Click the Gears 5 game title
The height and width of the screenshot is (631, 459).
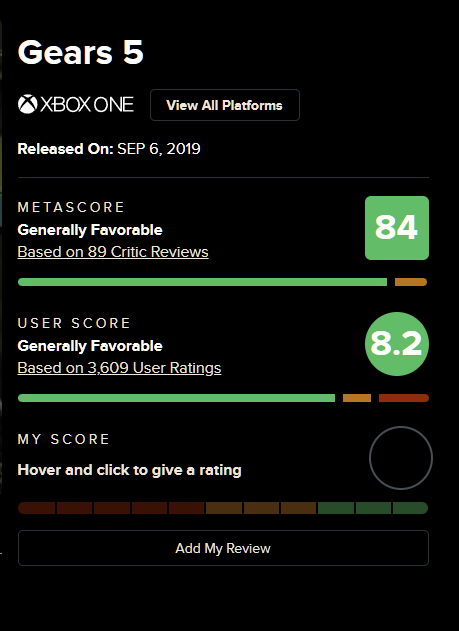click(80, 52)
